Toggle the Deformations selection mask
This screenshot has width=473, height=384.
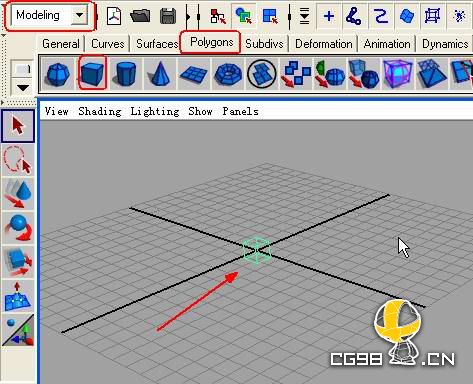(432, 16)
